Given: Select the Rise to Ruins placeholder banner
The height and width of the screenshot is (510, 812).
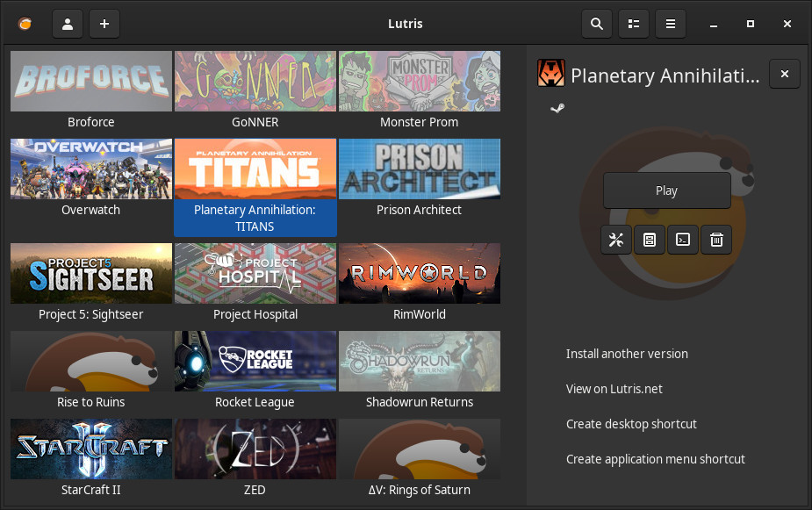Looking at the screenshot, I should tap(91, 362).
